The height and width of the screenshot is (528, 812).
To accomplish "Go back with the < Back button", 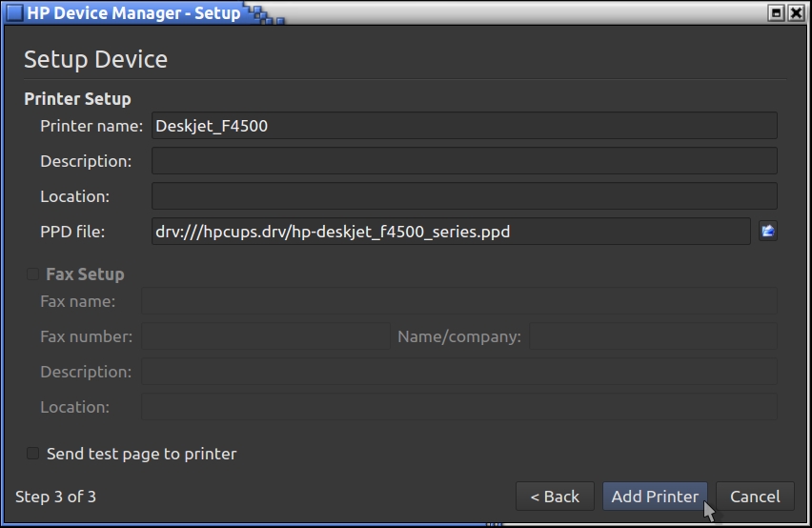I will [555, 497].
